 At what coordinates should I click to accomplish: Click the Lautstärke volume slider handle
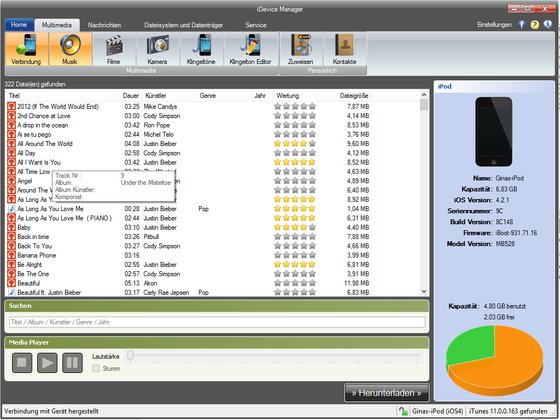click(130, 356)
